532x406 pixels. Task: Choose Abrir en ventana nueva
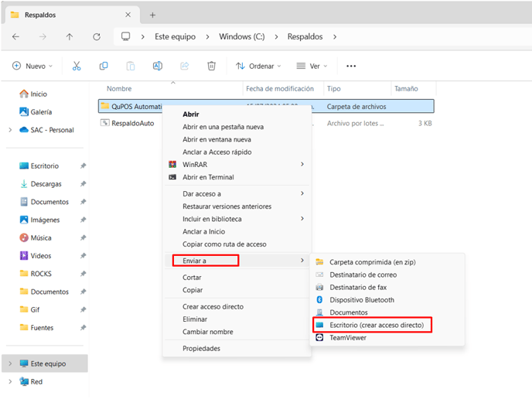(x=217, y=139)
